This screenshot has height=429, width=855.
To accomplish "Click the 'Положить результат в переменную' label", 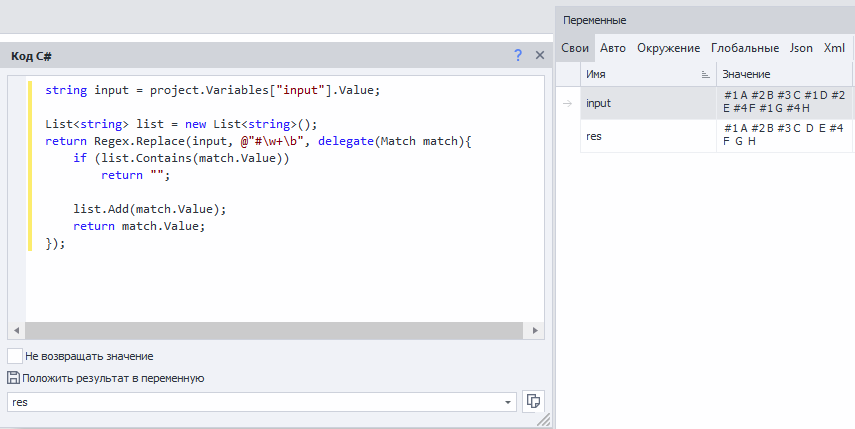I will 113,378.
